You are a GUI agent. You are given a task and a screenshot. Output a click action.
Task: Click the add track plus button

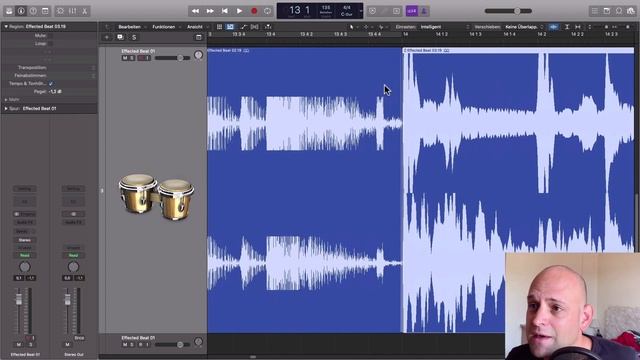[x=107, y=37]
